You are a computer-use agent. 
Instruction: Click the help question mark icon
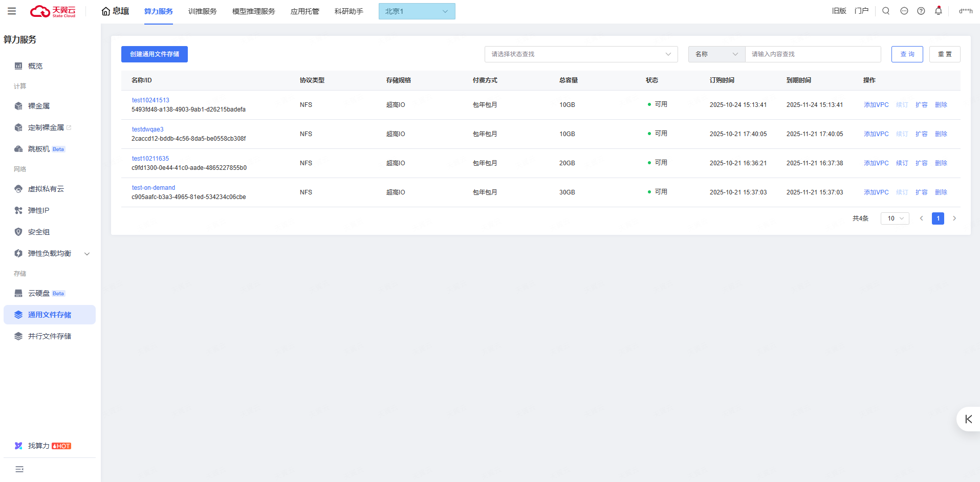[921, 11]
